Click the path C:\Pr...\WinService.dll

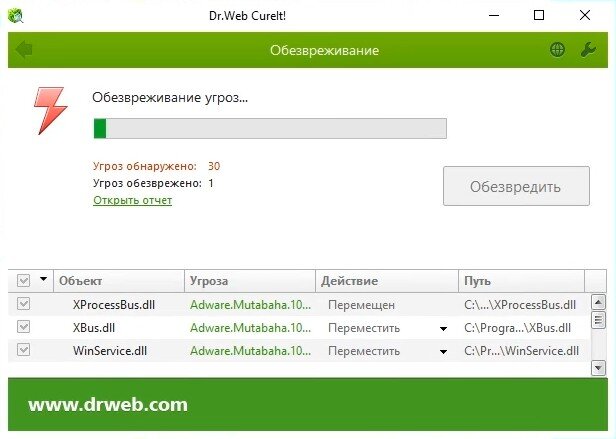pyautogui.click(x=521, y=351)
